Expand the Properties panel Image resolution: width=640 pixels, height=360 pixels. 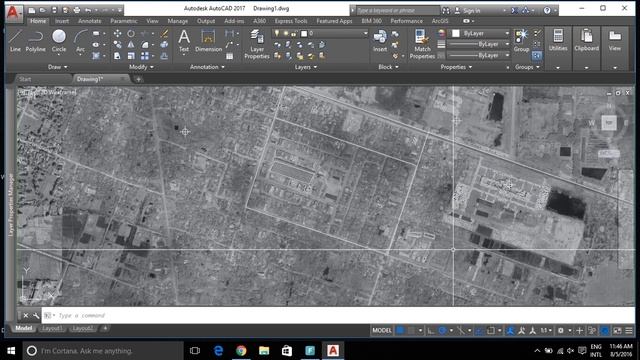click(x=456, y=67)
